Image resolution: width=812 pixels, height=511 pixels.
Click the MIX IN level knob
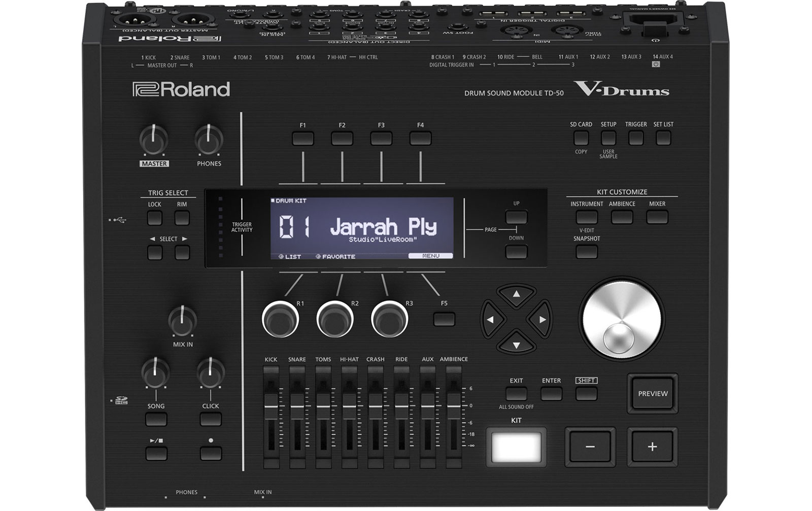tap(182, 320)
